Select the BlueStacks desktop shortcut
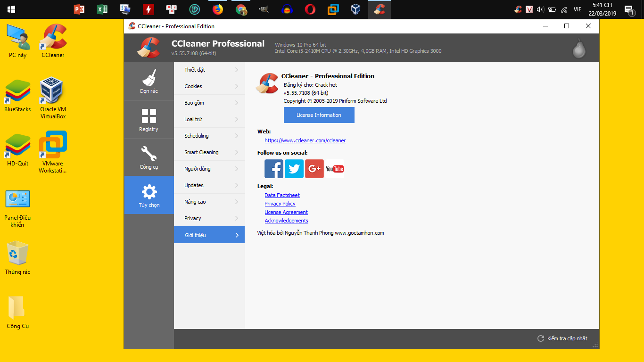This screenshot has height=362, width=644. 17,95
